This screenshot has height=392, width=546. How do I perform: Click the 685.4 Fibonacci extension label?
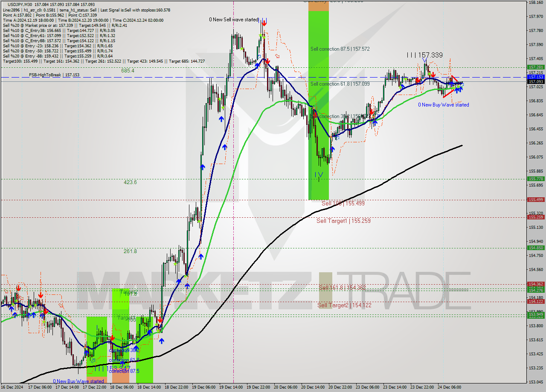[128, 71]
